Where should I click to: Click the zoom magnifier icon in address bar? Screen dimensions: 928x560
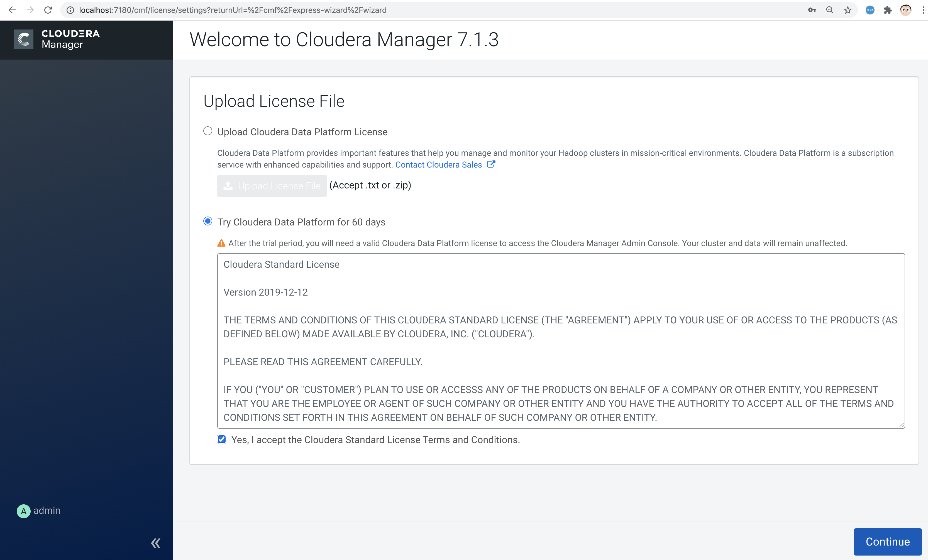830,10
